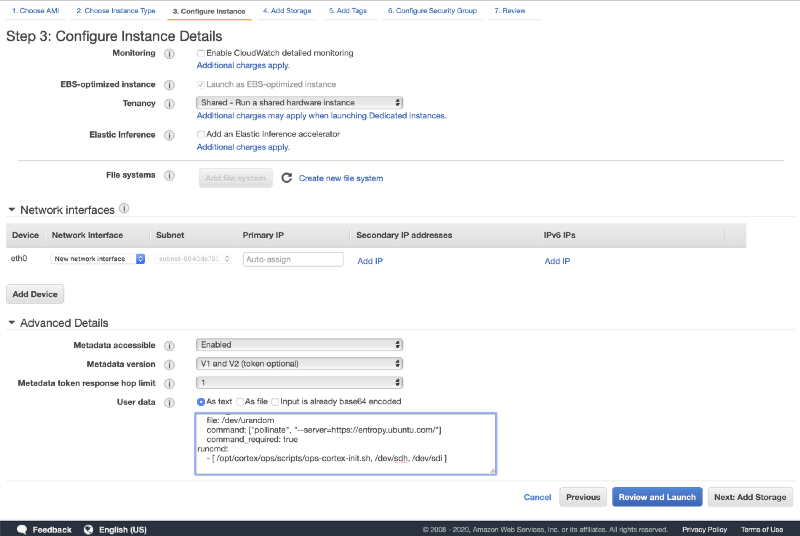Screen dimensions: 800x536
Task: Open the Elastic Inference info icon
Action: coord(169,135)
